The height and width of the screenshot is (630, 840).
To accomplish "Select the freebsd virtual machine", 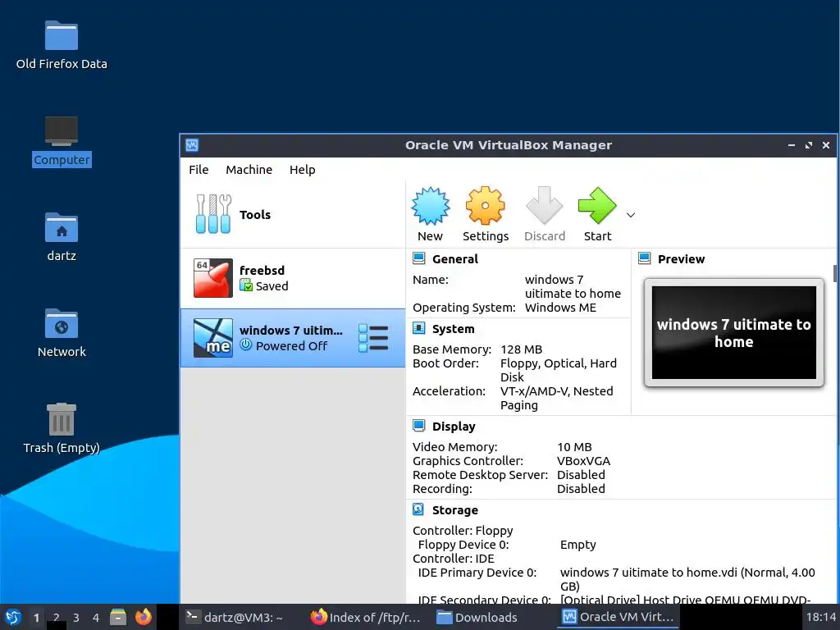I will point(293,278).
